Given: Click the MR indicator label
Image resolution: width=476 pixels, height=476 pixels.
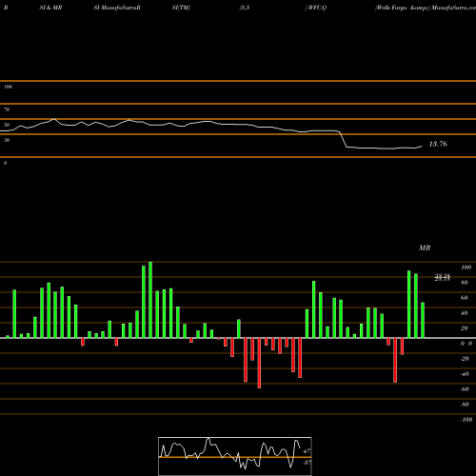Looking at the screenshot, I should (425, 248).
